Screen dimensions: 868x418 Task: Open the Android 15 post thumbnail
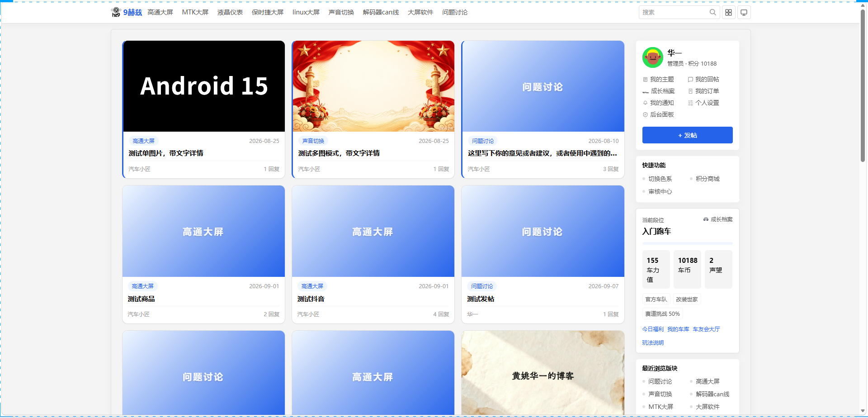pyautogui.click(x=204, y=86)
